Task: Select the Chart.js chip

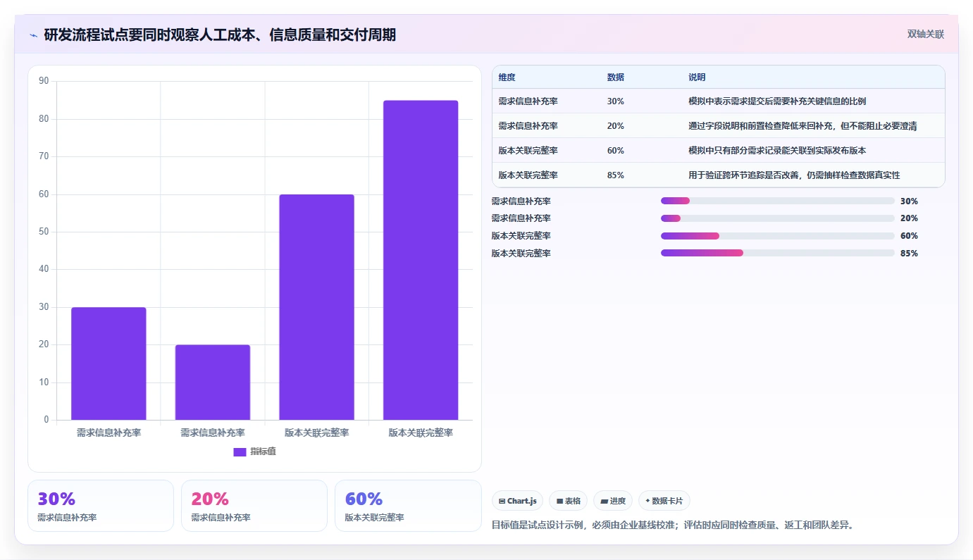Action: click(x=517, y=501)
